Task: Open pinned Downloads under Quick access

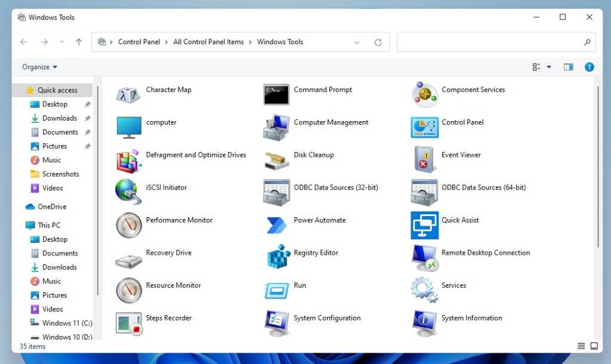Action: pyautogui.click(x=53, y=118)
